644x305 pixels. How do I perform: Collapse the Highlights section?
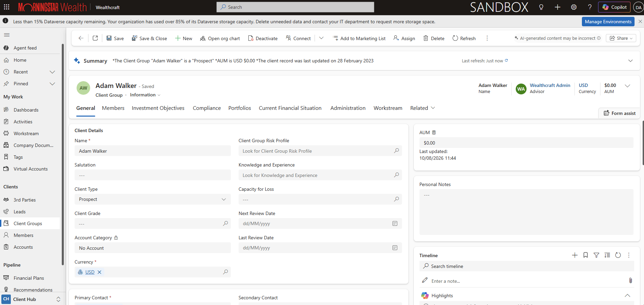click(x=627, y=296)
